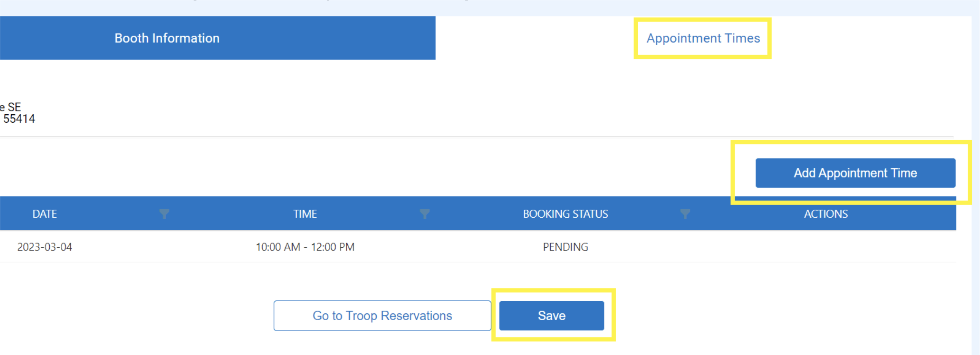Image resolution: width=980 pixels, height=355 pixels.
Task: Switch to the Appointment Times tab
Action: (x=703, y=38)
